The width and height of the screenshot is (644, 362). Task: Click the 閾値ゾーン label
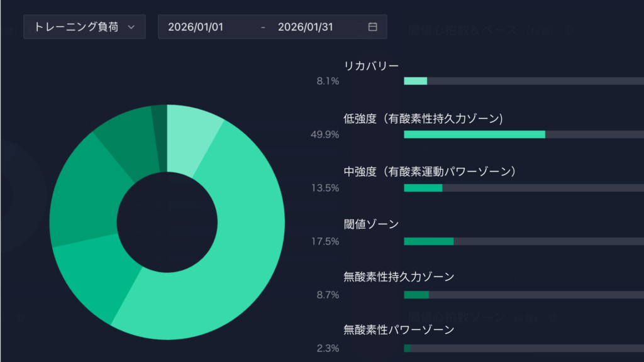(371, 224)
